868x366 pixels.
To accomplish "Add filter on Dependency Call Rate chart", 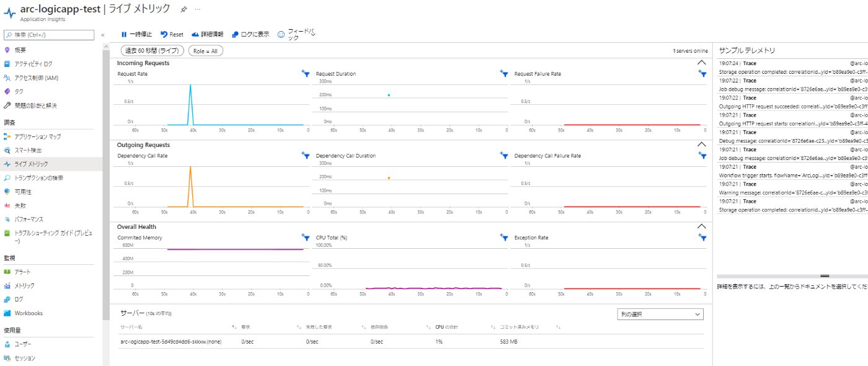I will tap(305, 155).
